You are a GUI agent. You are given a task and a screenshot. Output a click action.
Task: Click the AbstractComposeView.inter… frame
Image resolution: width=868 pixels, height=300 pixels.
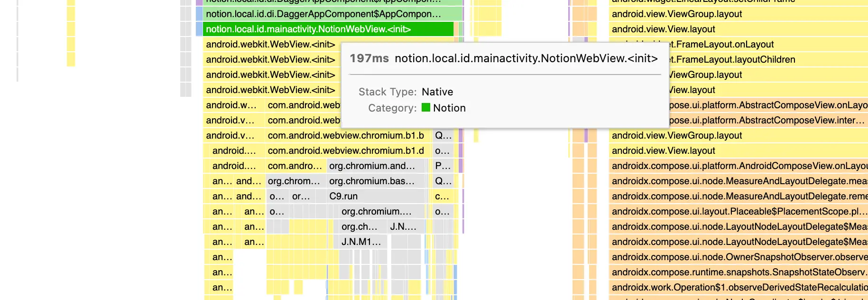click(768, 120)
